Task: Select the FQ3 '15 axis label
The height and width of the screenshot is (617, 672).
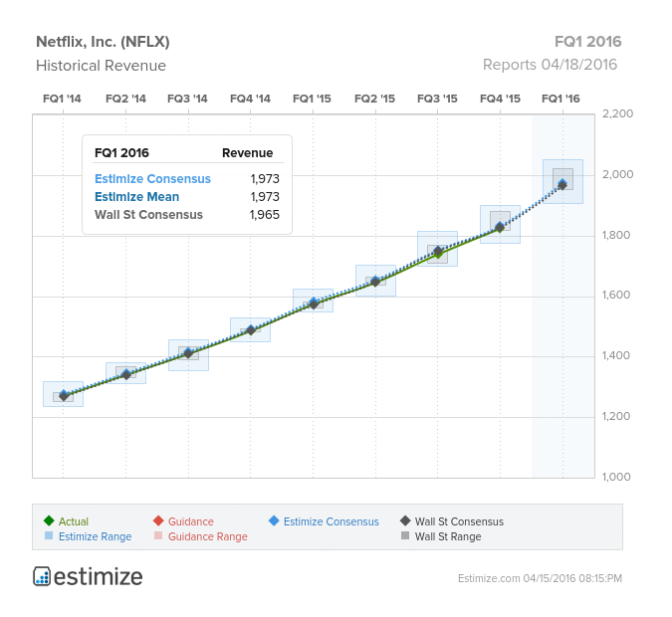Action: (x=437, y=99)
